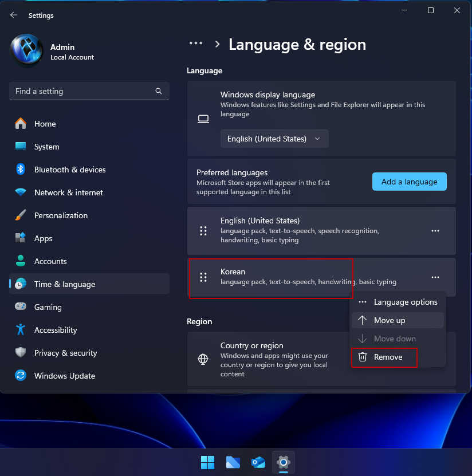Click the Accounts person icon
472x476 pixels.
[x=21, y=261]
